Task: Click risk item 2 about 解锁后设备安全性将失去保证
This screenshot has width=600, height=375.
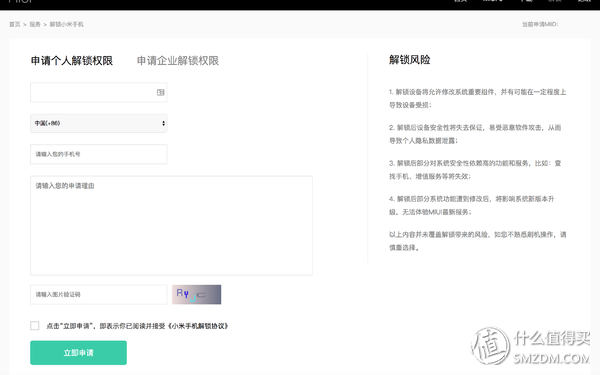Action: click(475, 134)
